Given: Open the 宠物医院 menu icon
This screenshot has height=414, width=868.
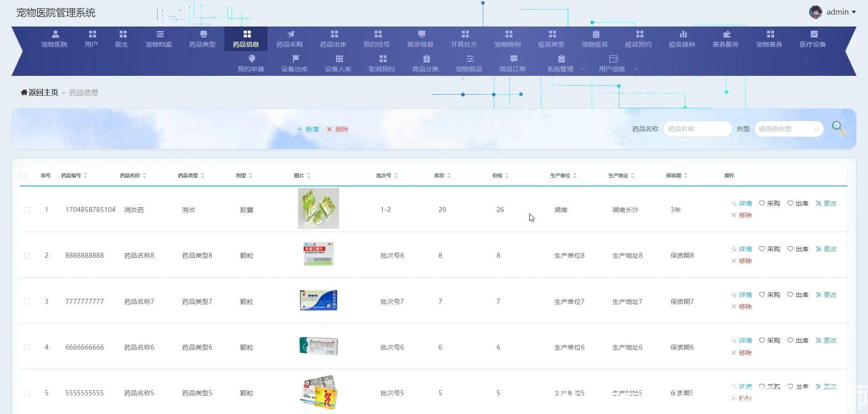Looking at the screenshot, I should pyautogui.click(x=55, y=34).
